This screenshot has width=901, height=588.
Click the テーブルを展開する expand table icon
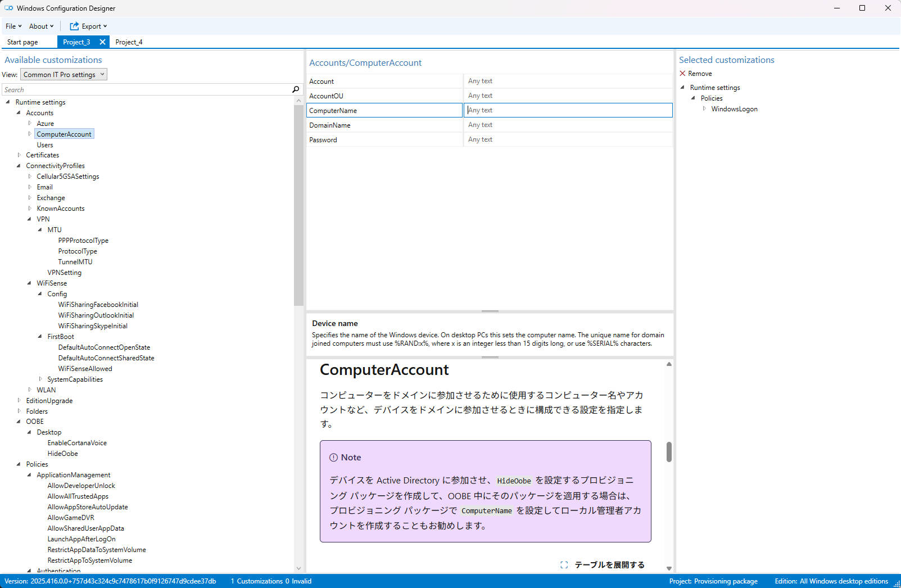coord(564,564)
